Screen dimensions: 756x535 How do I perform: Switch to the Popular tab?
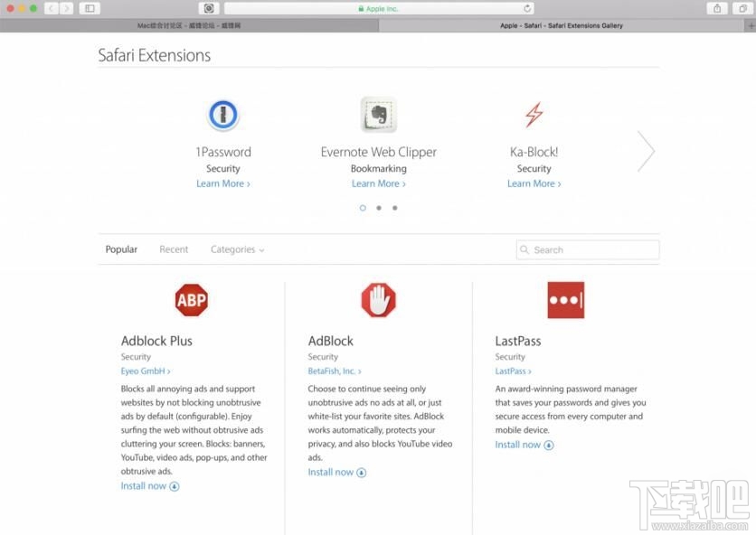121,249
